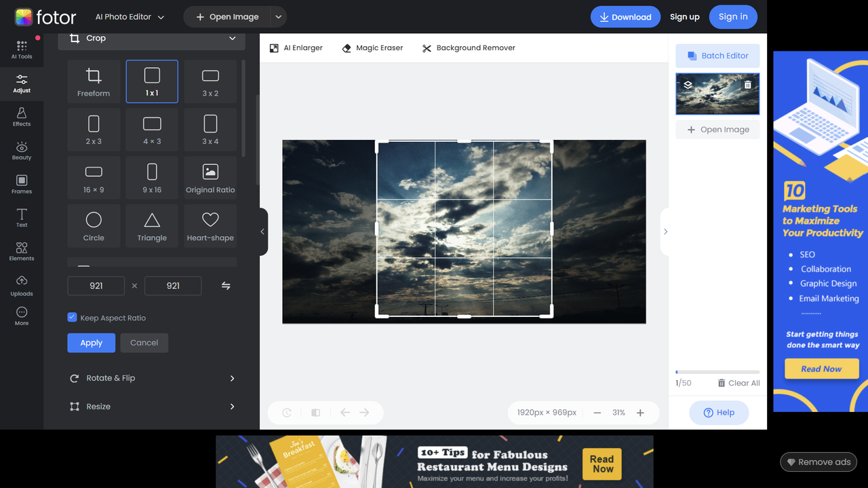The height and width of the screenshot is (488, 868).
Task: Open AI Enlarger tool
Action: click(296, 48)
